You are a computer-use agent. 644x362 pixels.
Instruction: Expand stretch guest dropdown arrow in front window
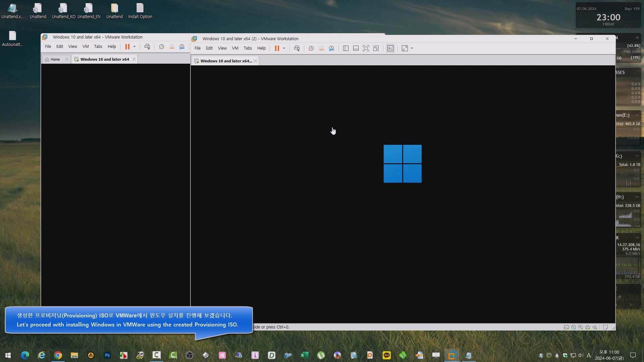pyautogui.click(x=412, y=48)
